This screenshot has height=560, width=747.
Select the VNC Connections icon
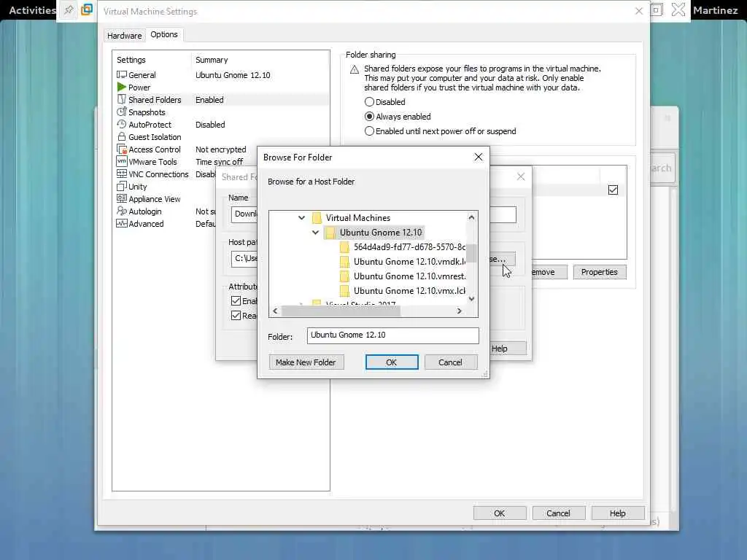[122, 174]
